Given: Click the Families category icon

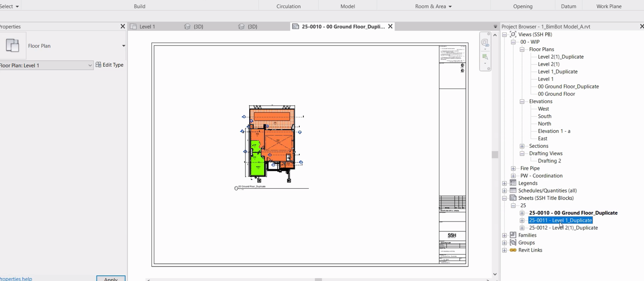Looking at the screenshot, I should click(x=513, y=235).
